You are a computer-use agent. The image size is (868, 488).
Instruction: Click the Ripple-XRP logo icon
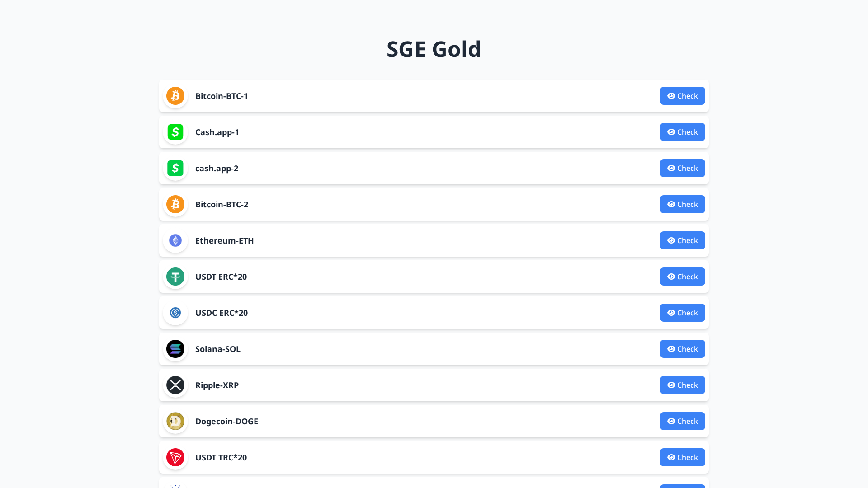click(175, 385)
